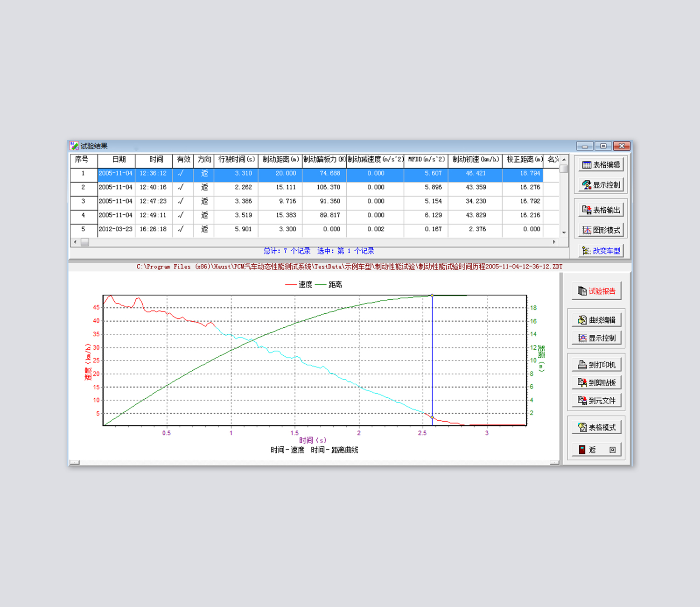
Task: Click table horizontal scrollbar right arrow
Action: 554,242
